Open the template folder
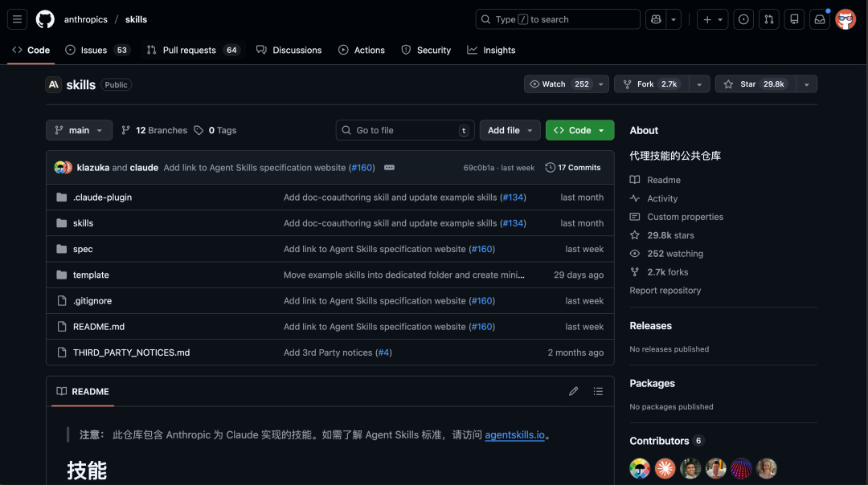 pos(91,275)
